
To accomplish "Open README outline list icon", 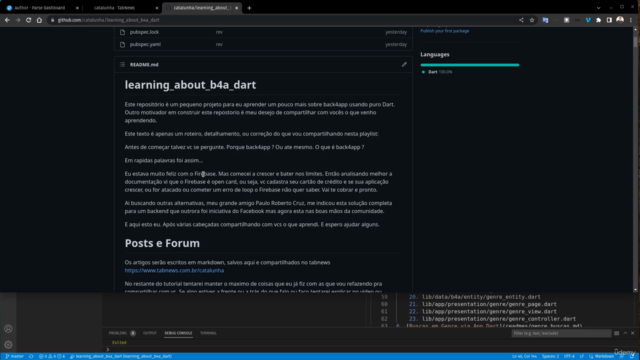I will tap(122, 64).
